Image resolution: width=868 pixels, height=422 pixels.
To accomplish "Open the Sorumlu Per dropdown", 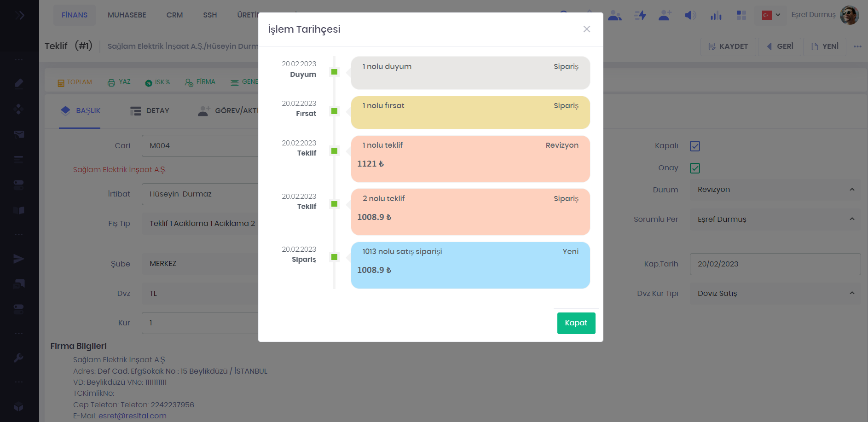I will [775, 219].
